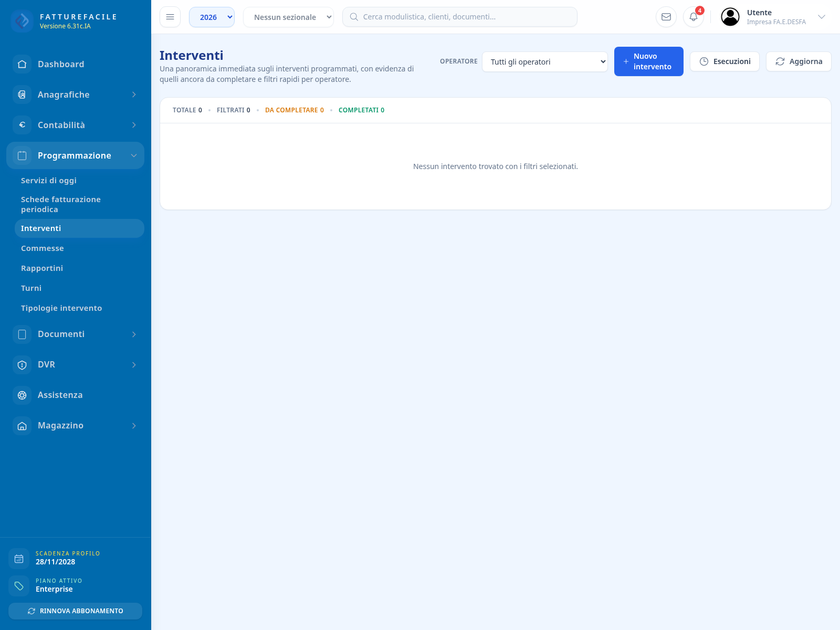Open messages via the envelope icon
Screen dimensions: 840x630
[666, 17]
